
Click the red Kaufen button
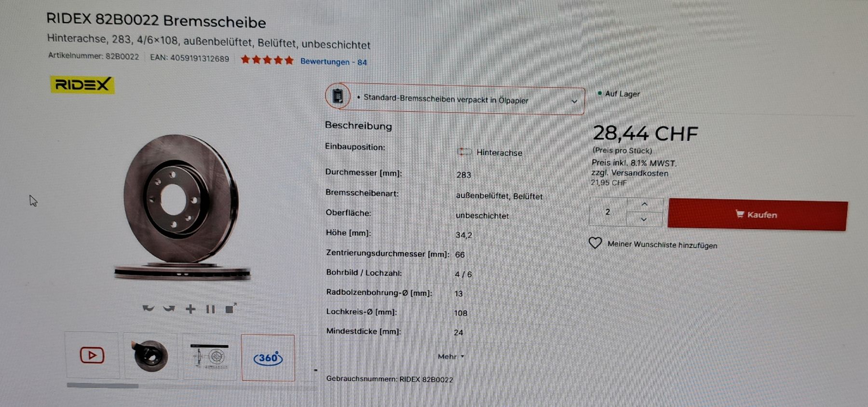pyautogui.click(x=757, y=215)
